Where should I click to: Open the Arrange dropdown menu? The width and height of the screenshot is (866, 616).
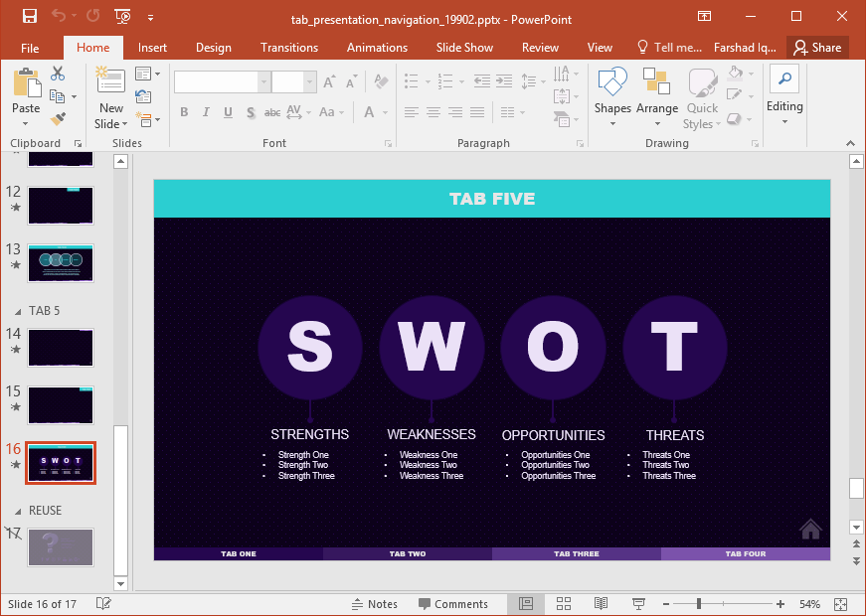(656, 96)
